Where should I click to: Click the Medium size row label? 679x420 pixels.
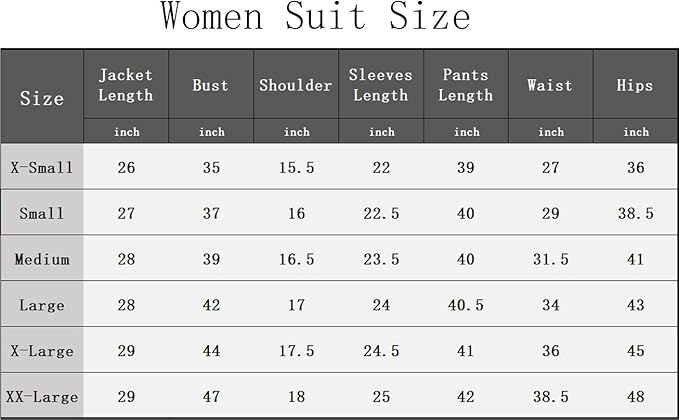(x=42, y=259)
